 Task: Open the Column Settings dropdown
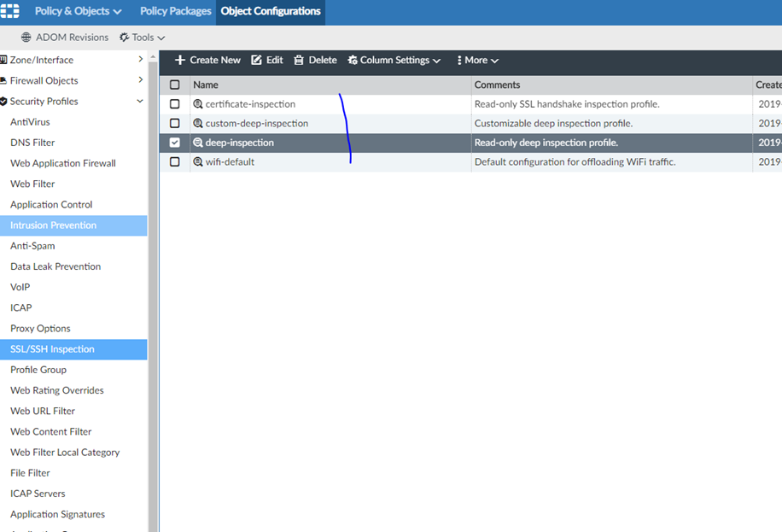pyautogui.click(x=394, y=61)
